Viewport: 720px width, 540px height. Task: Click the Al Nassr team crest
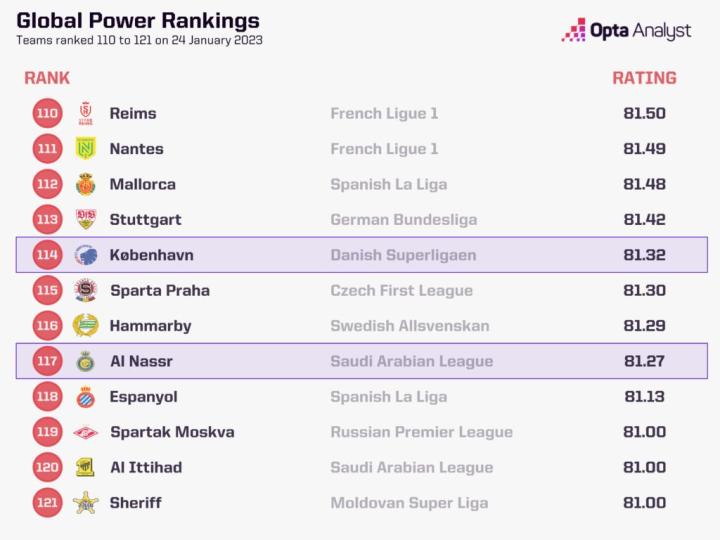click(85, 361)
